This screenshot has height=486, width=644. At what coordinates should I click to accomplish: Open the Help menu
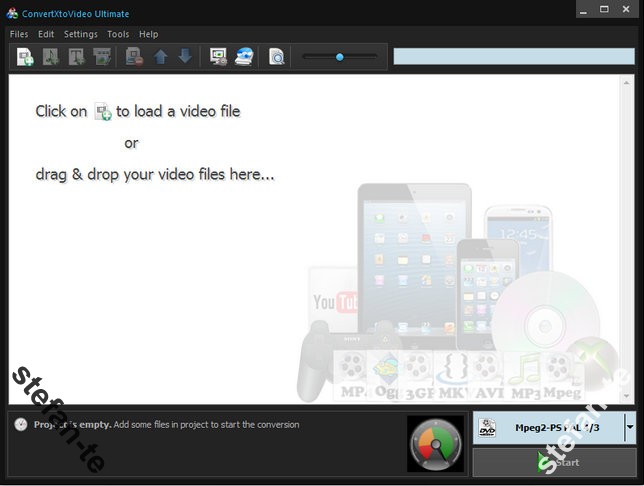tap(148, 34)
